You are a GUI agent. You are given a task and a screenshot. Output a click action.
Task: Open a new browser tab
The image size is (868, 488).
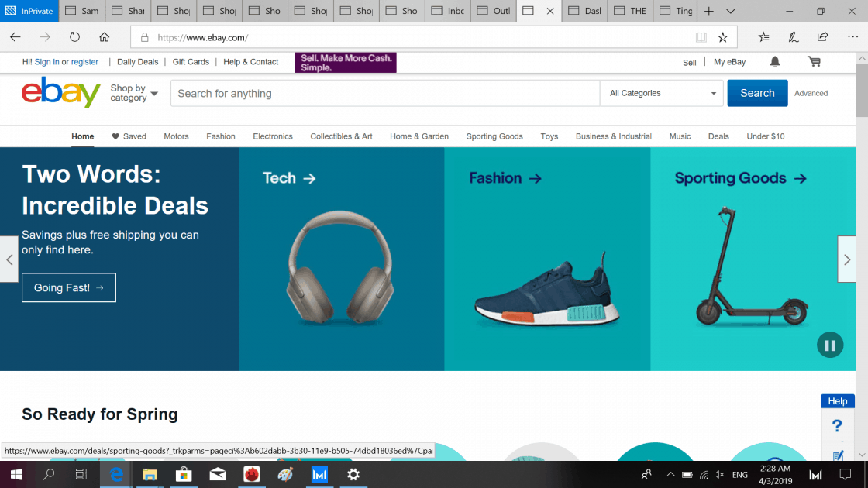pyautogui.click(x=708, y=11)
